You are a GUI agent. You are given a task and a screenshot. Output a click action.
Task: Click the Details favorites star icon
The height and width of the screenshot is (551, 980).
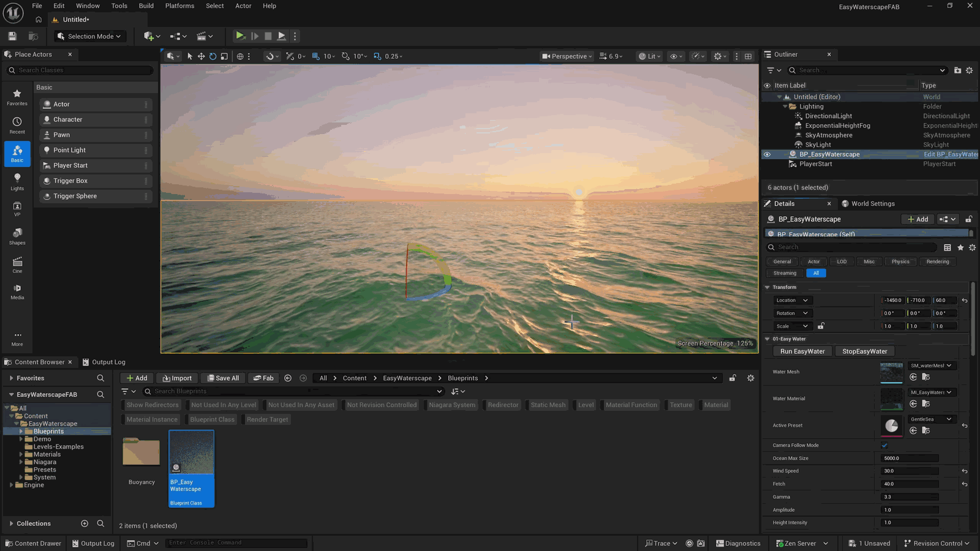point(960,247)
